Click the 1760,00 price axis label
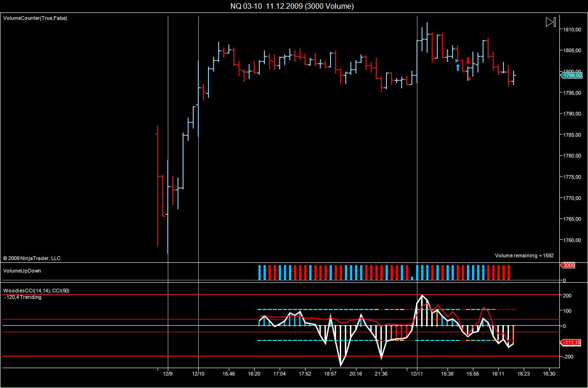The height and width of the screenshot is (388, 588). (x=572, y=240)
